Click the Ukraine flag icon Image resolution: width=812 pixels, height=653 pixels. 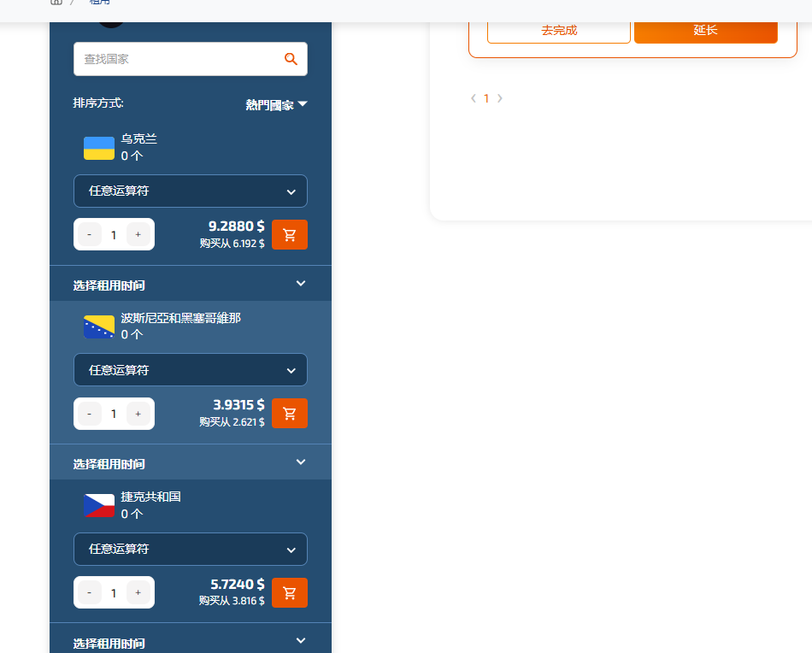click(98, 147)
